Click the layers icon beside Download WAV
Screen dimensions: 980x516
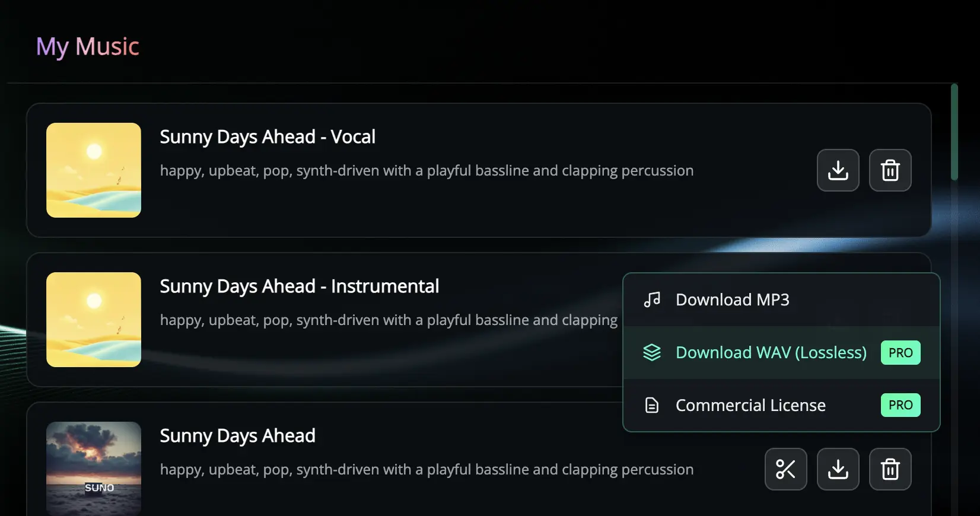pos(652,352)
